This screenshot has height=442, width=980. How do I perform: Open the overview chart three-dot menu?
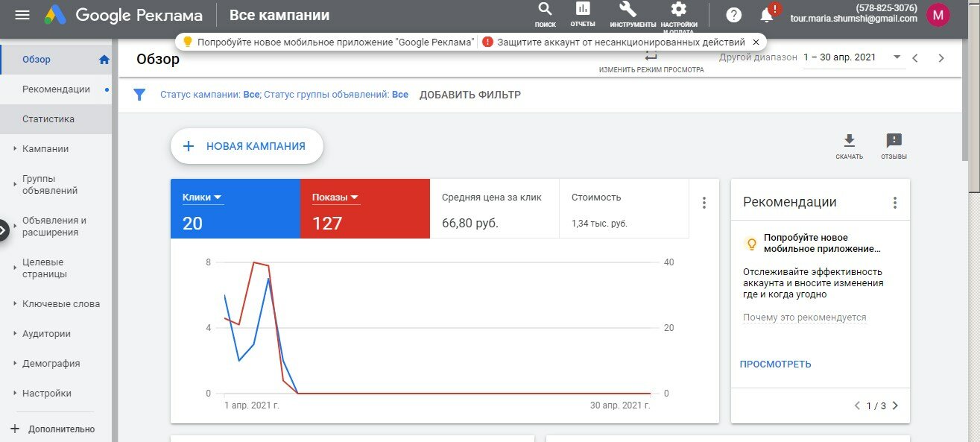pyautogui.click(x=704, y=201)
